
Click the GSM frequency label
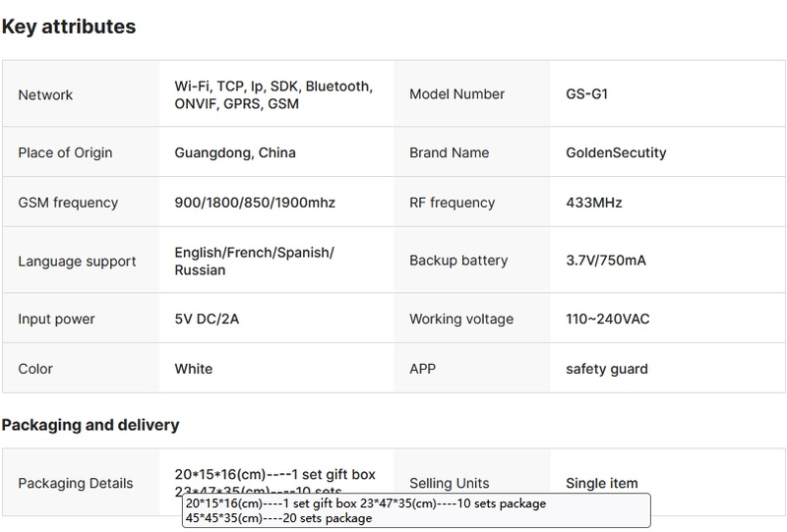68,203
